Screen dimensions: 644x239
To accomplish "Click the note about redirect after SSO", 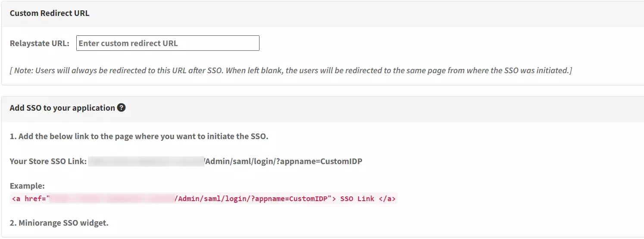I will (x=291, y=70).
